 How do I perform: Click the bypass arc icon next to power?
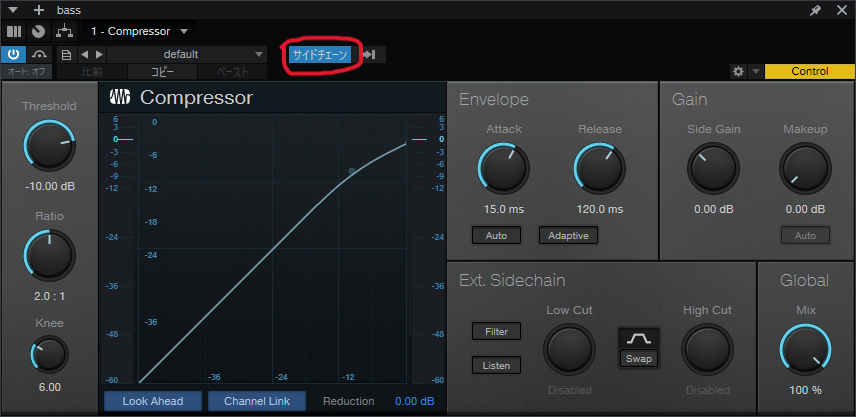pos(39,55)
